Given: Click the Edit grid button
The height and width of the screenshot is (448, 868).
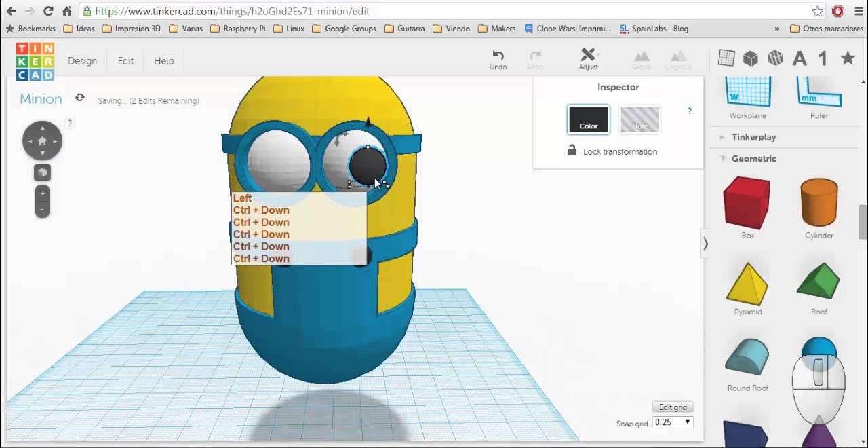Looking at the screenshot, I should tap(672, 407).
